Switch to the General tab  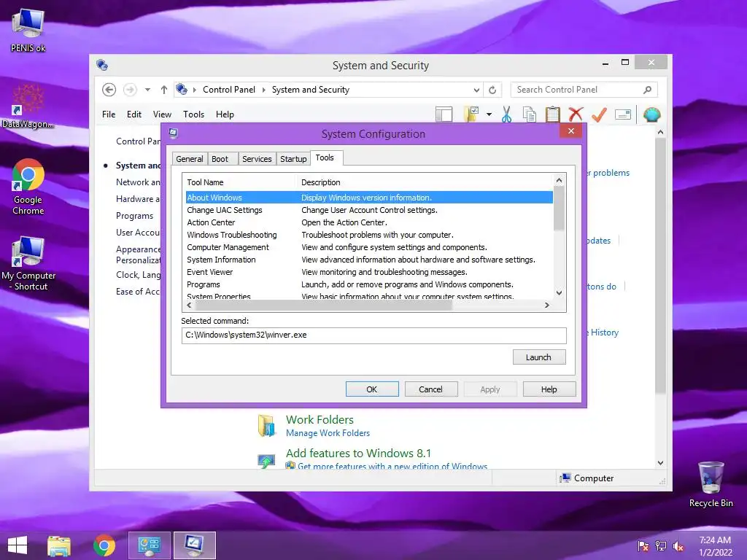click(x=189, y=158)
